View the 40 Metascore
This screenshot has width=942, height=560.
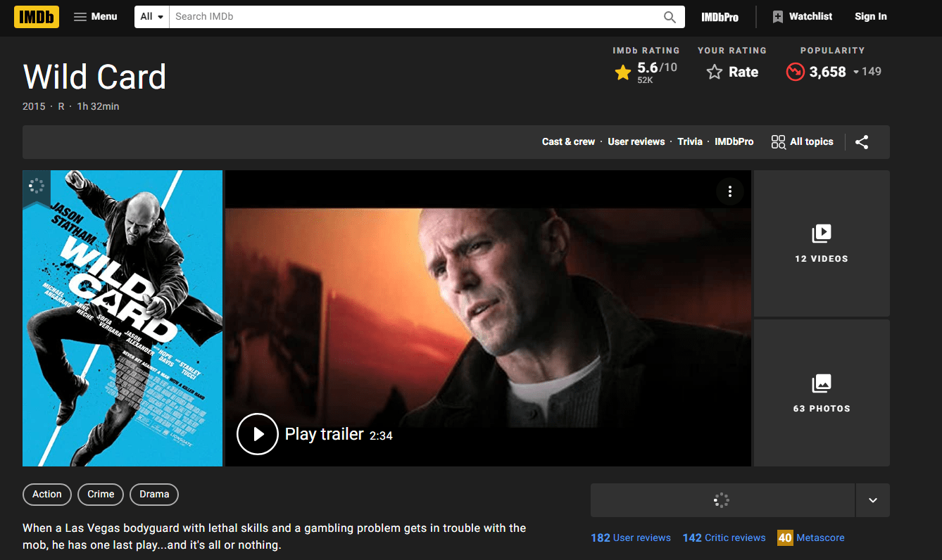pos(811,537)
